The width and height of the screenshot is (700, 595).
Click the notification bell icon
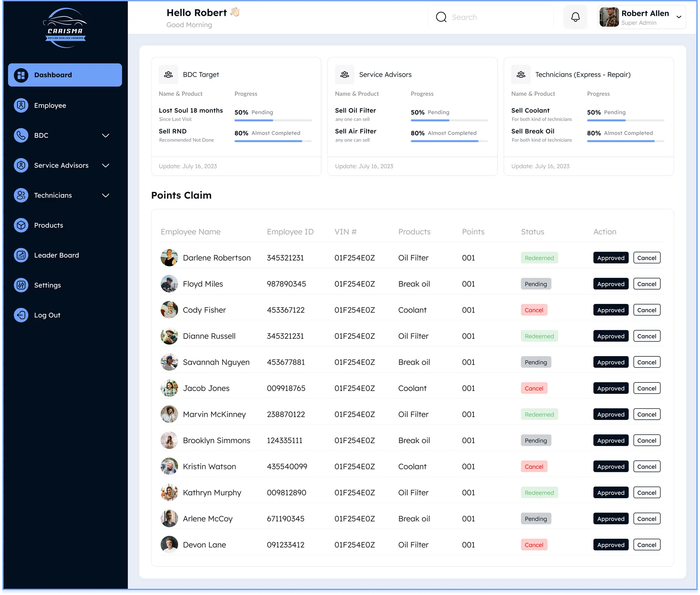pos(575,17)
